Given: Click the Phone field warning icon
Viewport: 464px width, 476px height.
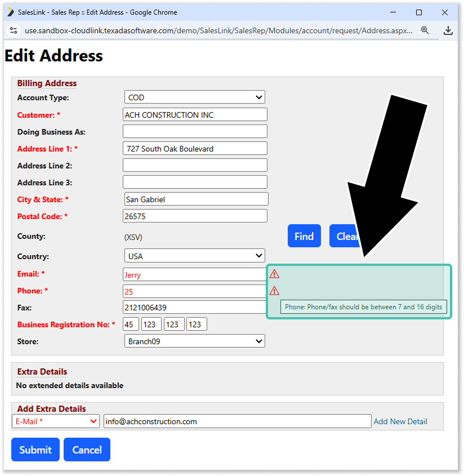Looking at the screenshot, I should [x=274, y=291].
